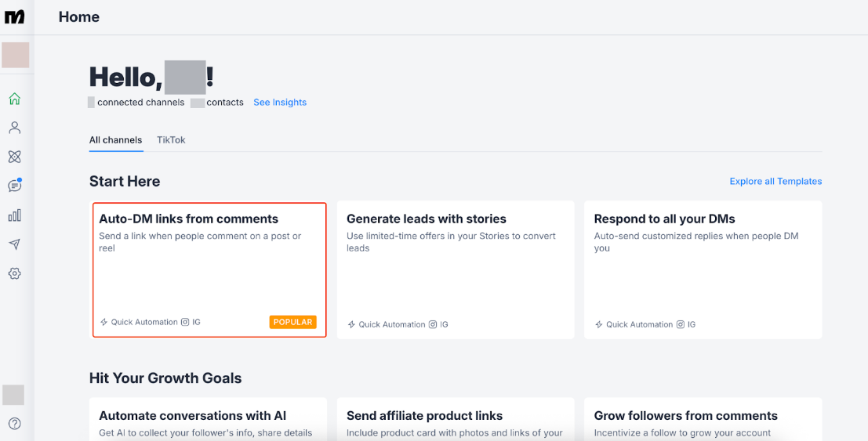Switch to the TikTok tab

click(171, 140)
